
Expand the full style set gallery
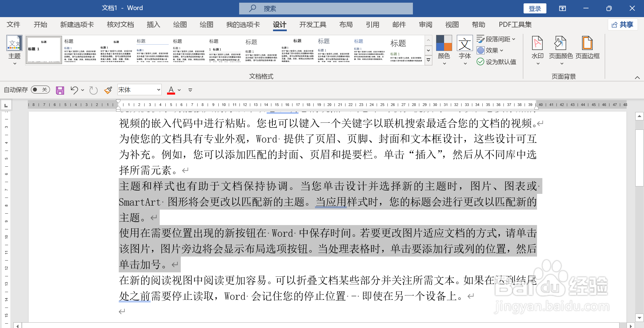[428, 60]
